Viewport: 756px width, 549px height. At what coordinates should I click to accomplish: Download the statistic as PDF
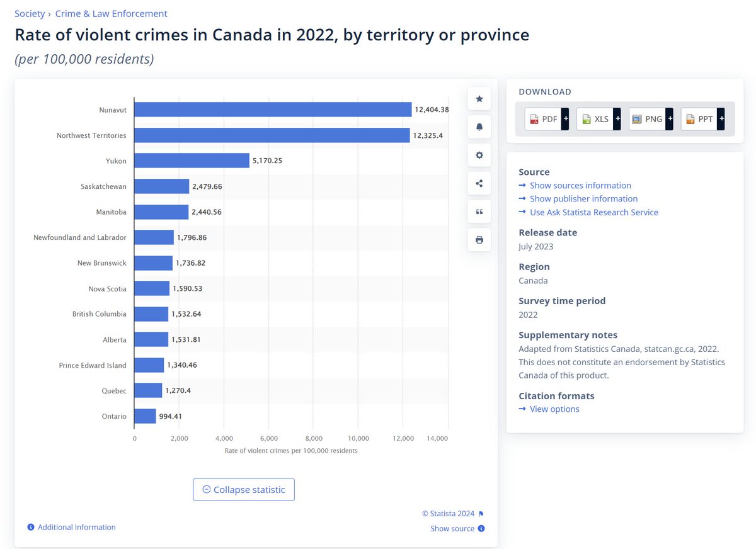(547, 118)
